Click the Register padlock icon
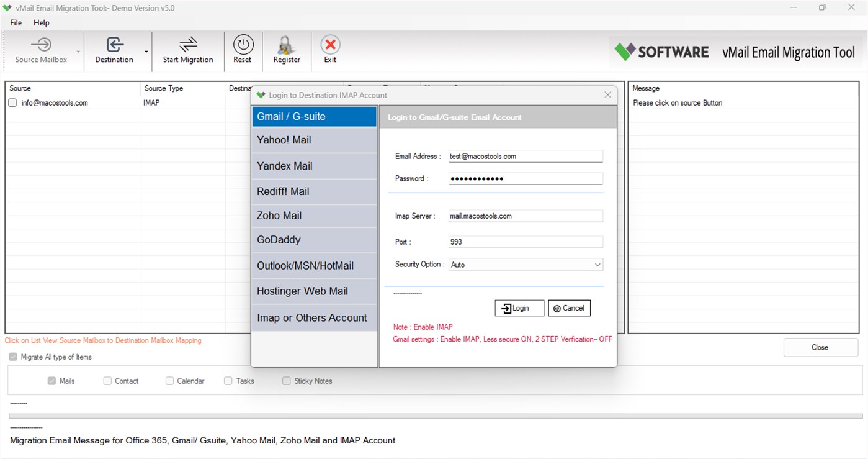 pos(286,45)
